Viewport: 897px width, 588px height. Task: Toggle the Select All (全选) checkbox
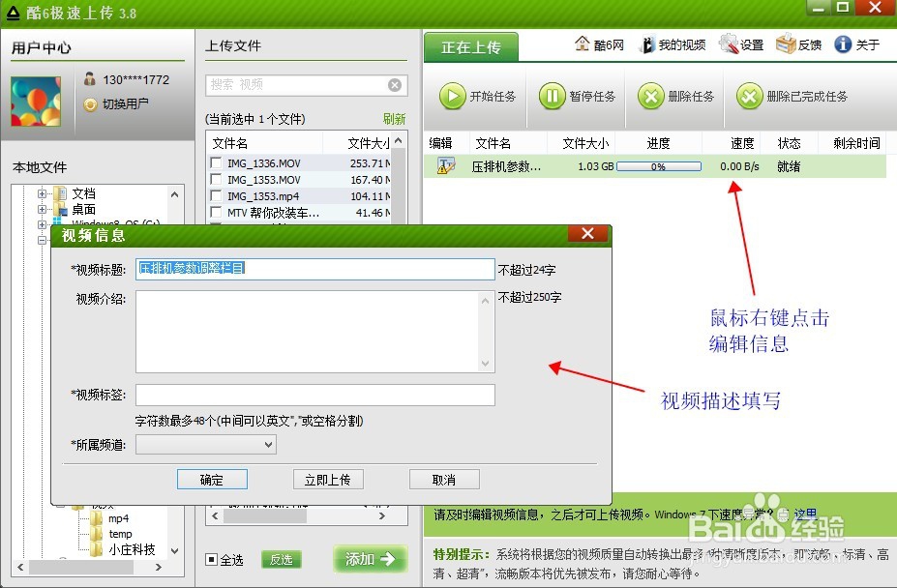click(212, 559)
